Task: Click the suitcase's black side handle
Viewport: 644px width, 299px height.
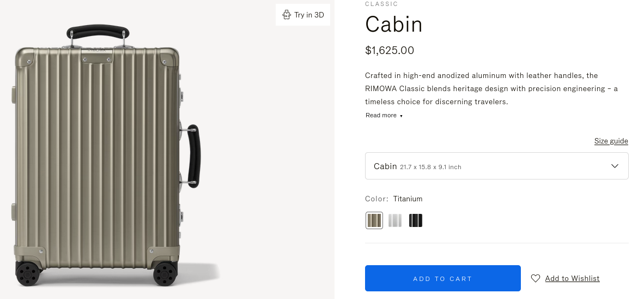Action: 193,157
